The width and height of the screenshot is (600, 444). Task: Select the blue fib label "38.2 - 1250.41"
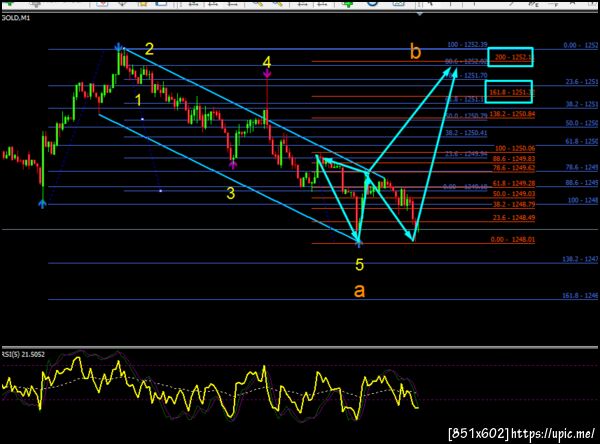coord(466,133)
